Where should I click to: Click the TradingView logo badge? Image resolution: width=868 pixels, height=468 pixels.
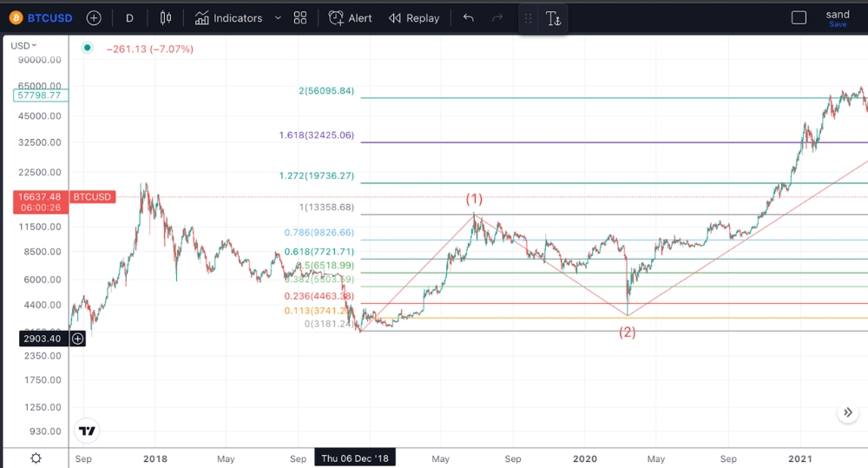[86, 431]
